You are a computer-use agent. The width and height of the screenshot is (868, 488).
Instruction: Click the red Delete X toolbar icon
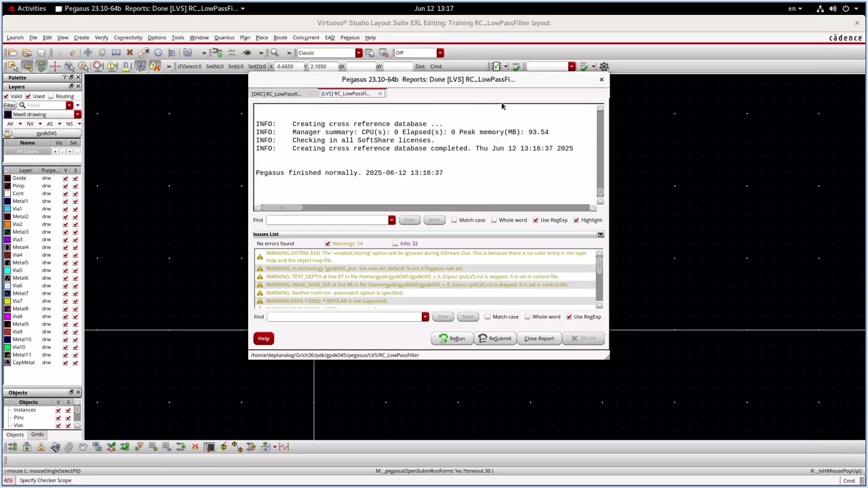point(130,53)
